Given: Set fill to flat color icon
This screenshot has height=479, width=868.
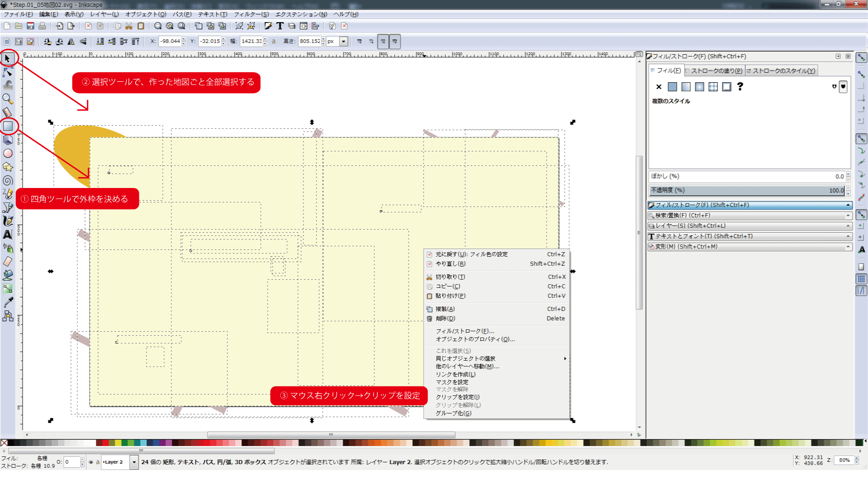Looking at the screenshot, I should coord(672,87).
